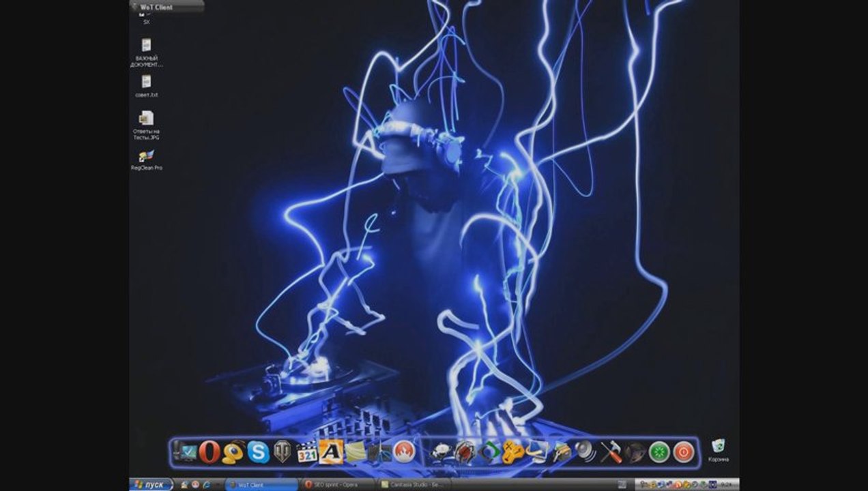This screenshot has height=491, width=868.
Task: Open the пуск Start button
Action: [x=151, y=485]
